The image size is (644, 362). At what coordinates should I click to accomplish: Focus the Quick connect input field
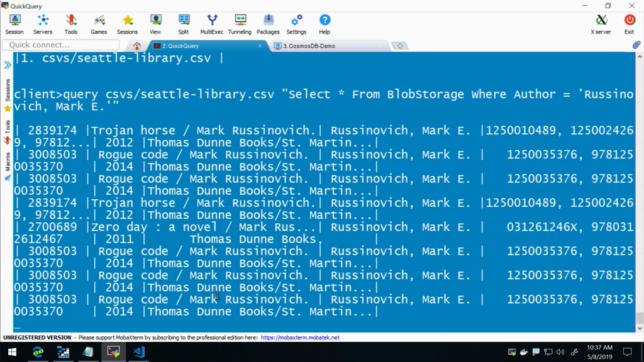coord(61,45)
